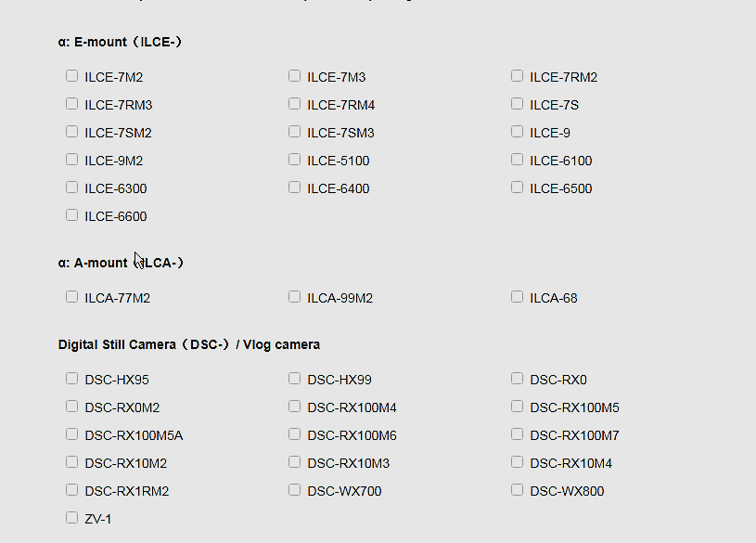
Task: Enable the ILCE-6100 checkbox
Action: tap(518, 160)
